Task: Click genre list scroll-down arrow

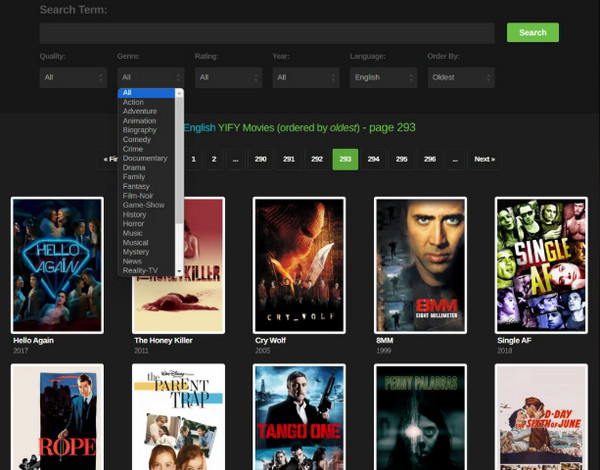Action: pos(179,272)
